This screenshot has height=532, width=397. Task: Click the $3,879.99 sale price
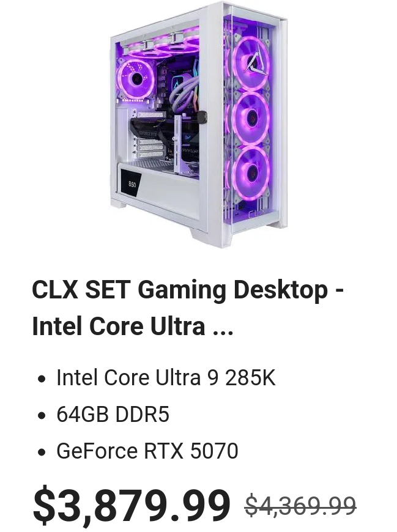click(132, 506)
